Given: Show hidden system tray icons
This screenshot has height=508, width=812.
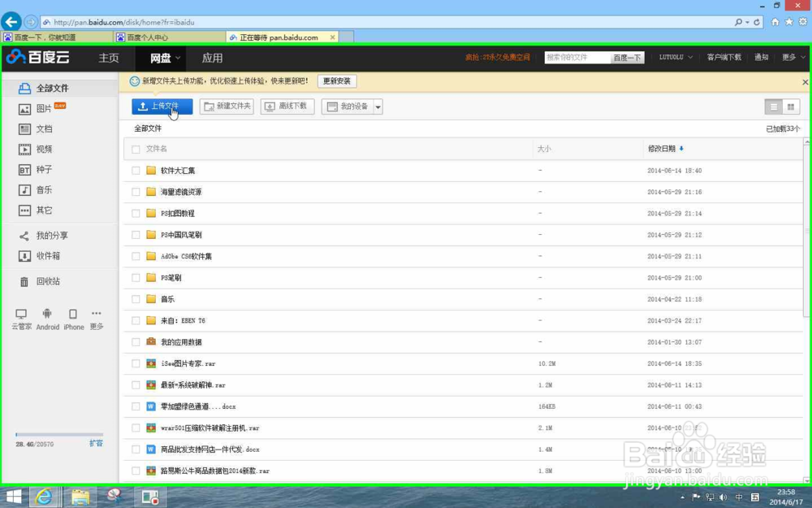Looking at the screenshot, I should pyautogui.click(x=682, y=497).
